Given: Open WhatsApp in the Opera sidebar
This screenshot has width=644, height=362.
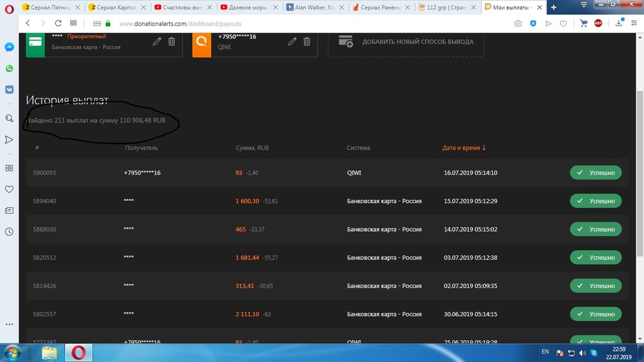Looking at the screenshot, I should click(x=10, y=68).
